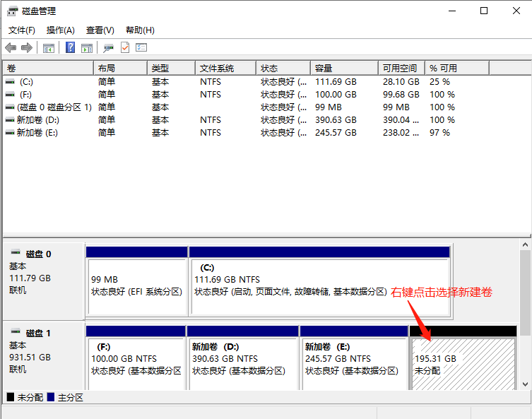Toggle the show/hide action pane icon
Image resolution: width=532 pixels, height=419 pixels.
point(87,48)
